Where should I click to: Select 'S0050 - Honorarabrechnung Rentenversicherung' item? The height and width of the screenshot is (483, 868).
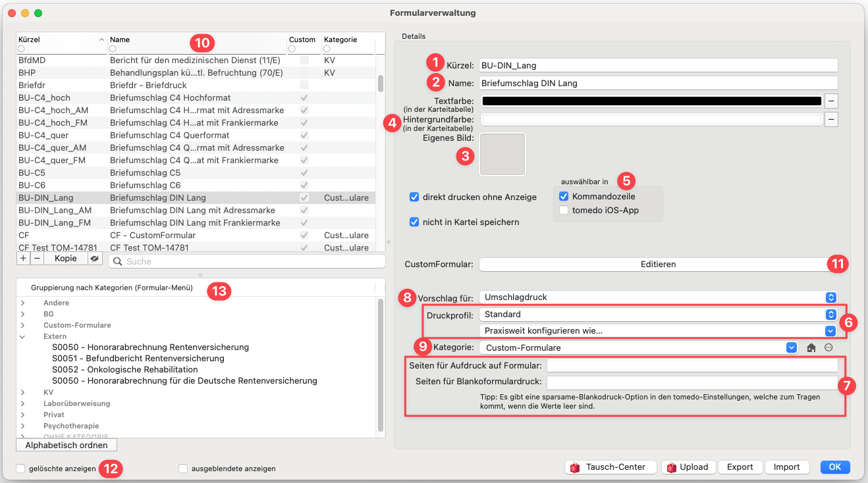(x=150, y=347)
